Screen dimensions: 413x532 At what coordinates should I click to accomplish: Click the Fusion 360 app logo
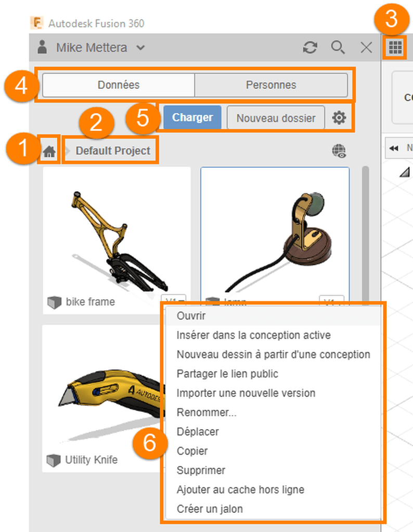(x=37, y=23)
